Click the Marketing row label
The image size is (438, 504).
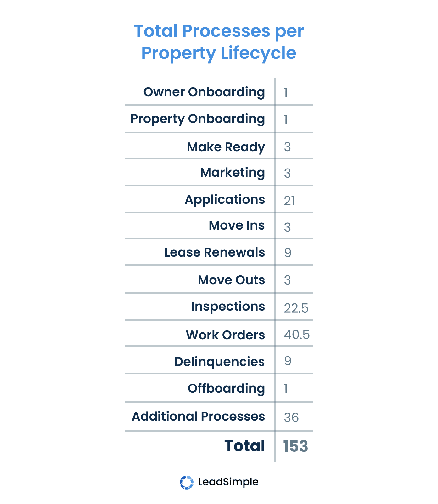pyautogui.click(x=233, y=173)
